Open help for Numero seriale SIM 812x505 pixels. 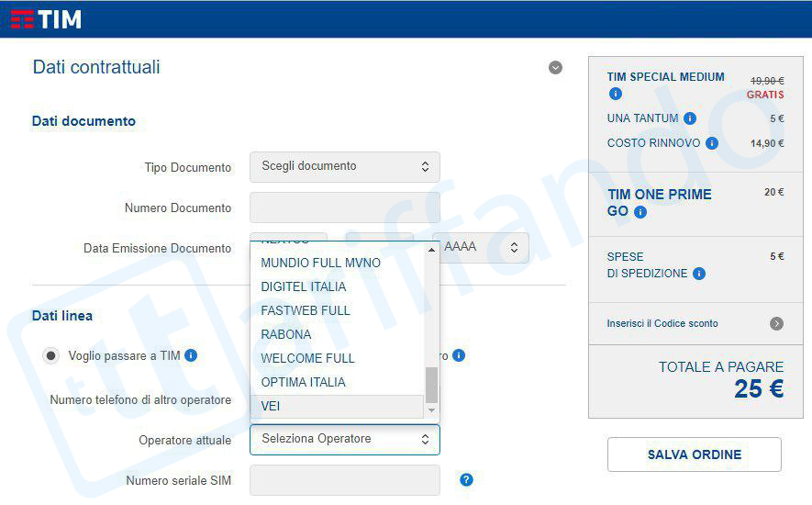coord(466,479)
